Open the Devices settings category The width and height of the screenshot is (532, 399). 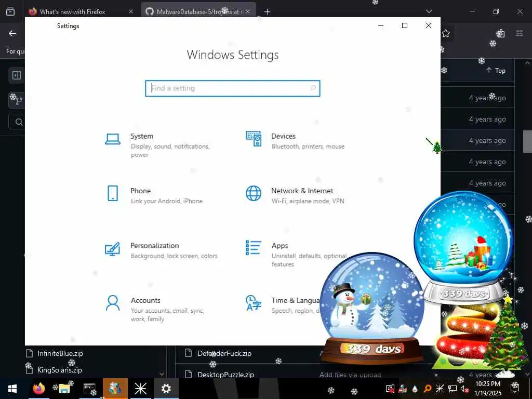pos(295,141)
